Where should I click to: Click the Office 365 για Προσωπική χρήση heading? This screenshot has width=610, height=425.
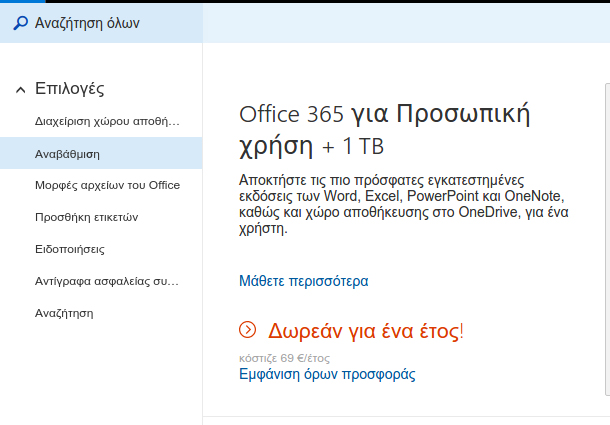pyautogui.click(x=384, y=130)
